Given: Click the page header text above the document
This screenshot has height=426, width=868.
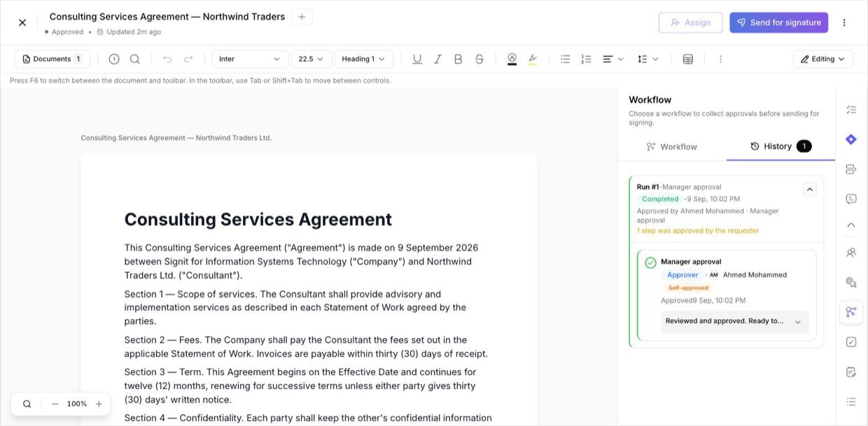Looking at the screenshot, I should (x=176, y=138).
